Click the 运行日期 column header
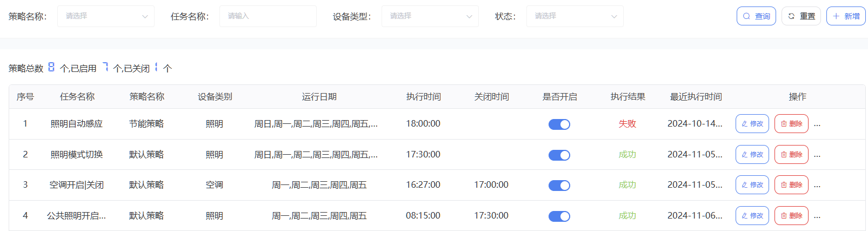This screenshot has width=868, height=231. point(319,97)
